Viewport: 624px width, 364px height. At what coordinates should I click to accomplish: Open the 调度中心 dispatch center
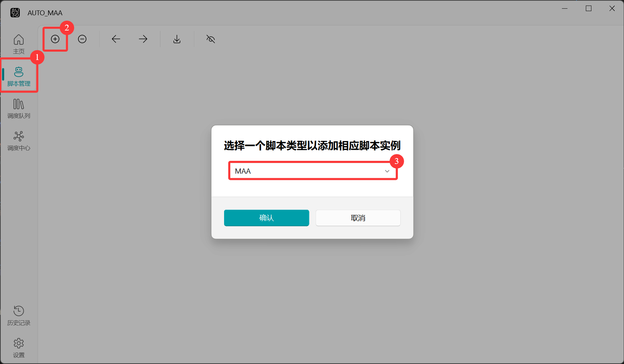coord(19,141)
